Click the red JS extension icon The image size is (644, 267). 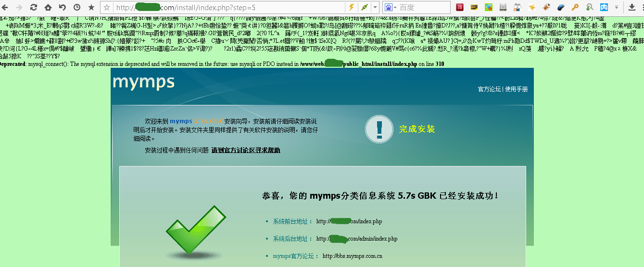coord(460,7)
